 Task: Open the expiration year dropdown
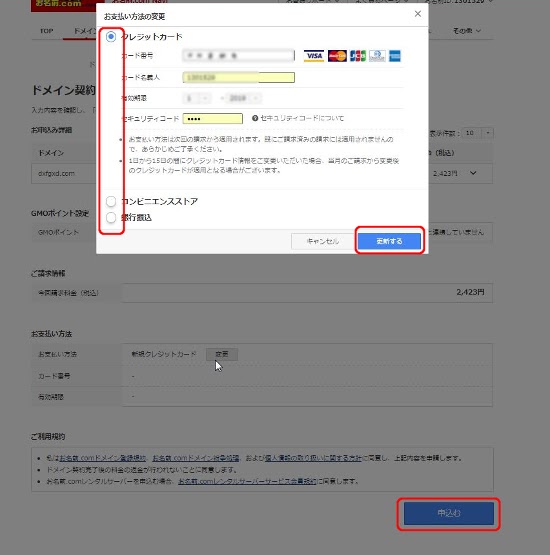tap(244, 98)
